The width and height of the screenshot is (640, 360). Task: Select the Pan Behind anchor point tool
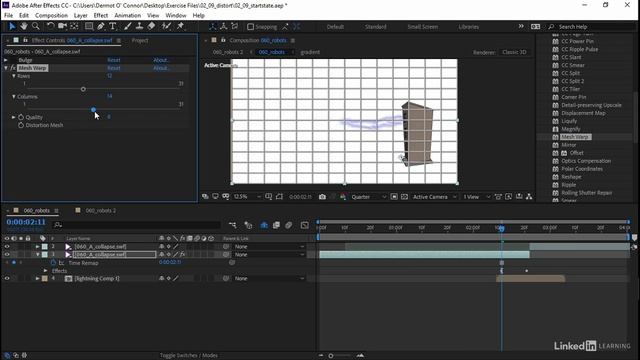click(x=74, y=26)
